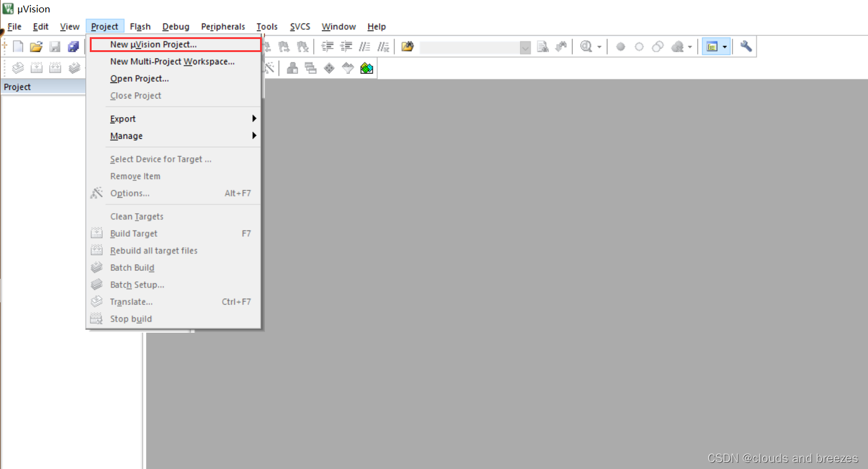Click the Disable All Breakpoints icon
This screenshot has width=868, height=469.
[x=658, y=46]
